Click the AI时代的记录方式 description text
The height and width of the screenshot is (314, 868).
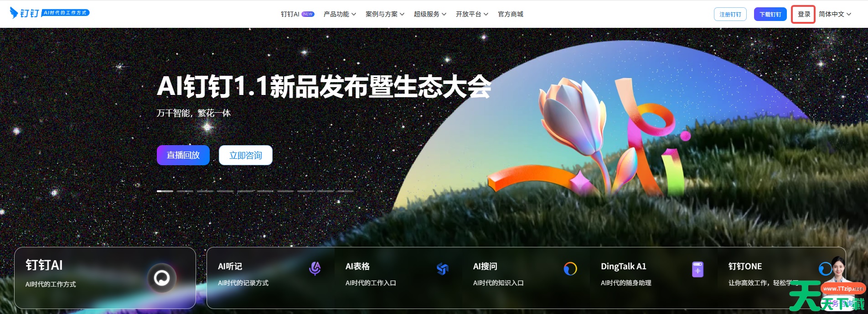[243, 283]
